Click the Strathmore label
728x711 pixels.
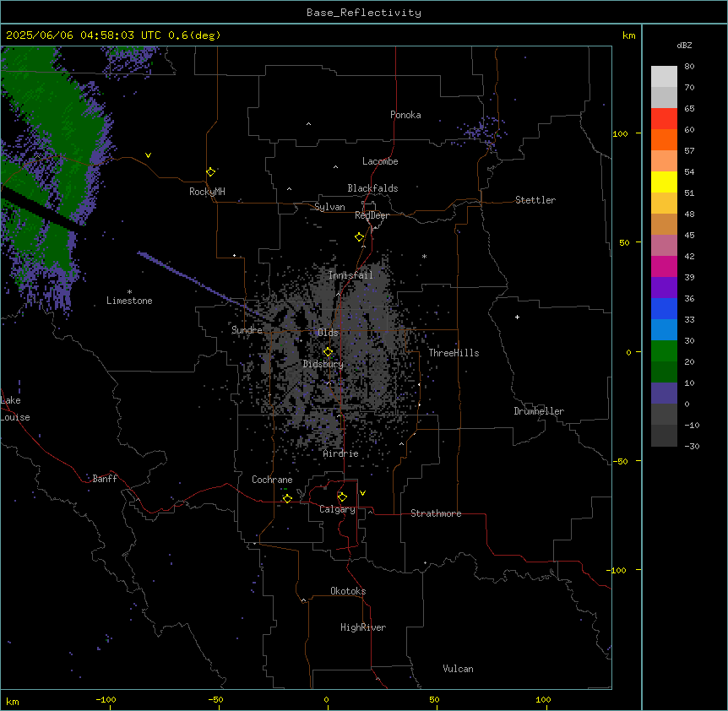pos(436,513)
